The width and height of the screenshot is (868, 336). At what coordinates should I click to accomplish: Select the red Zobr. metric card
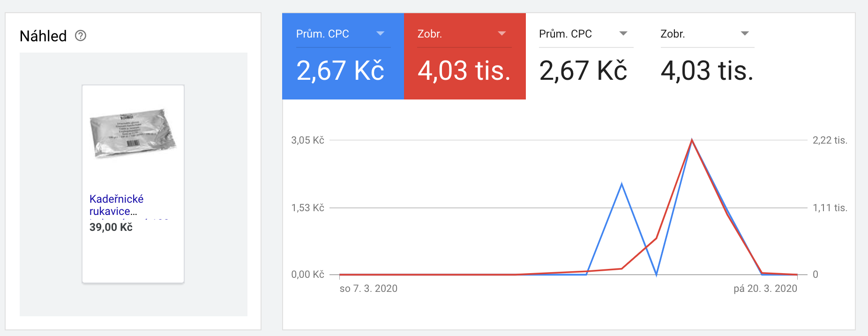[x=465, y=56]
